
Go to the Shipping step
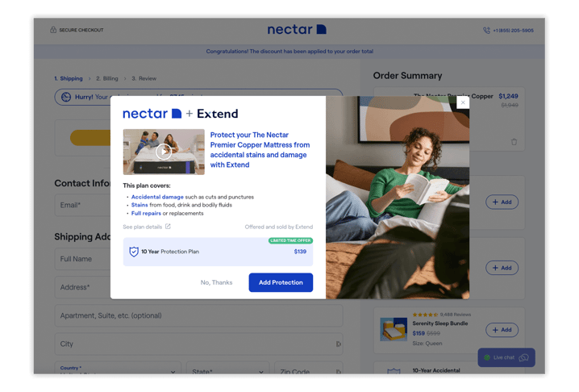[x=69, y=78]
